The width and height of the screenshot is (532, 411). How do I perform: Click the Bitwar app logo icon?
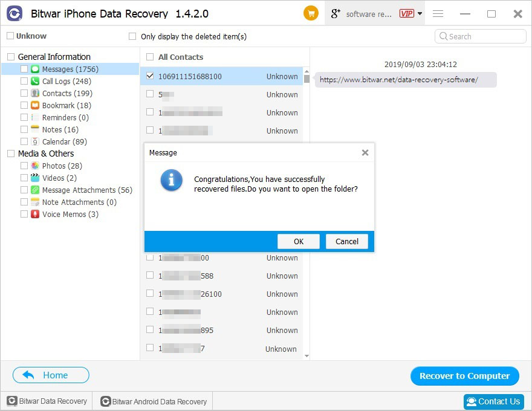tap(15, 13)
